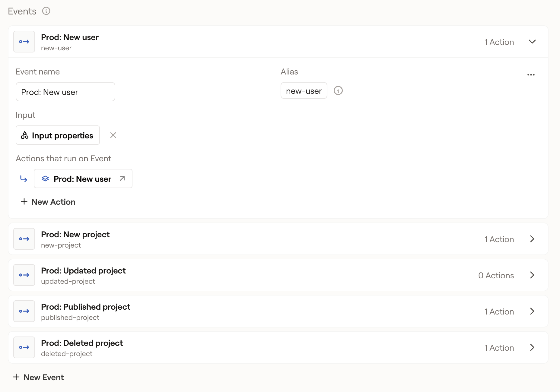Click the plus icon beside New Event
Screen dimensions: 560x392
[16, 377]
